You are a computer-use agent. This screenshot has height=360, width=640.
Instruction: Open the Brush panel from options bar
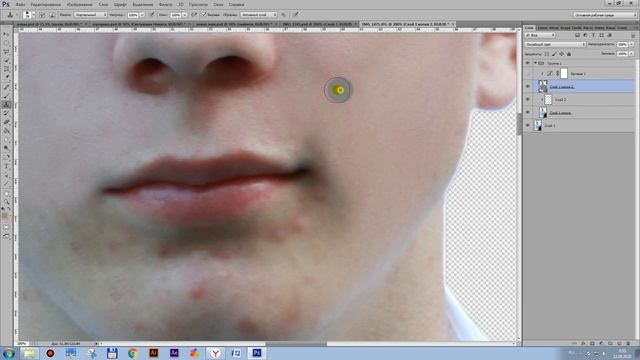[42, 15]
